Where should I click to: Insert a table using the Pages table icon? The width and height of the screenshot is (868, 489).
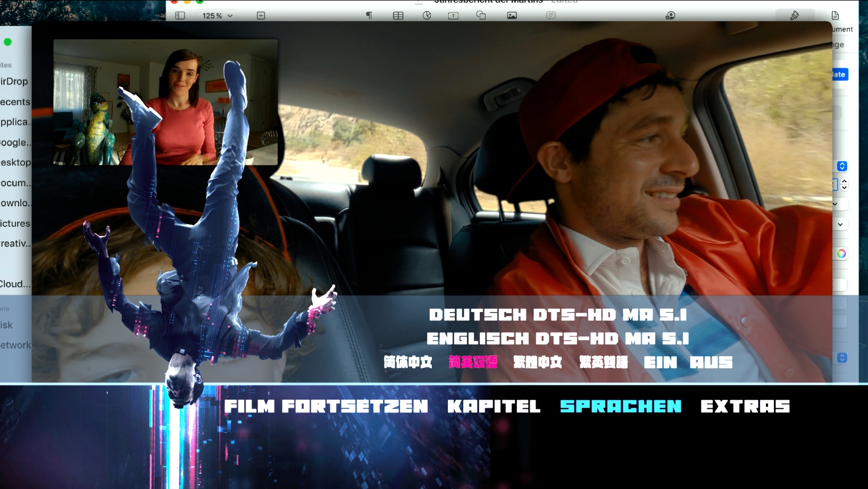(398, 15)
